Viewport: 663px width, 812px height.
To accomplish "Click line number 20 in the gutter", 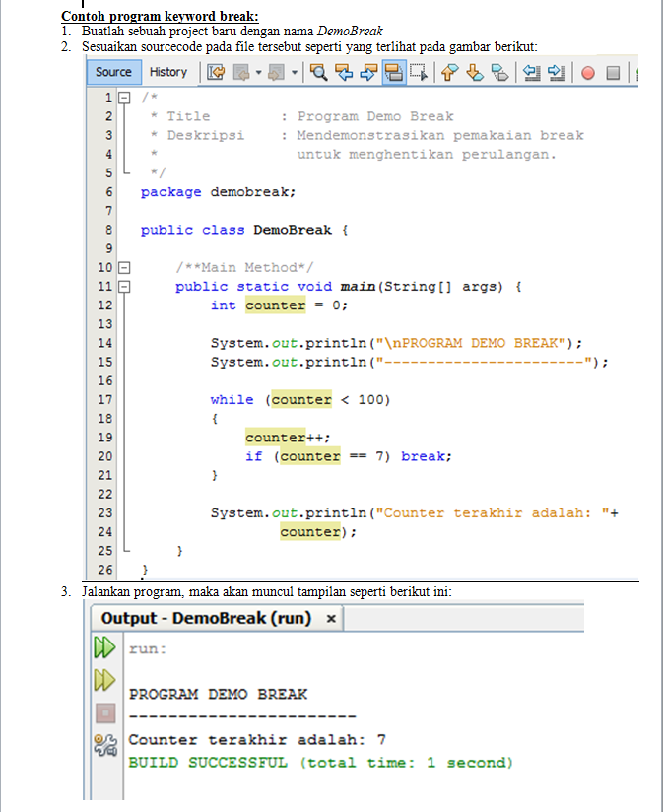I will pos(105,456).
